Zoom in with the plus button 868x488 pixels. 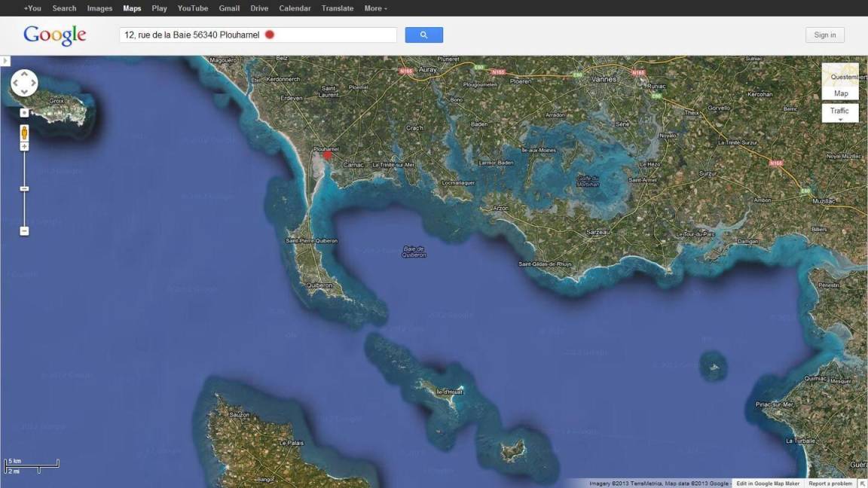pos(24,146)
